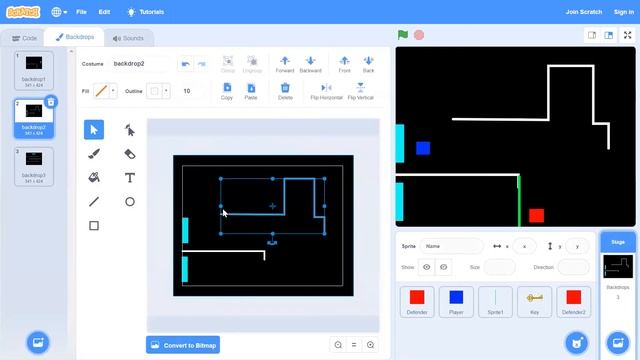640x360 pixels.
Task: Redo the last edit
Action: coord(202,64)
